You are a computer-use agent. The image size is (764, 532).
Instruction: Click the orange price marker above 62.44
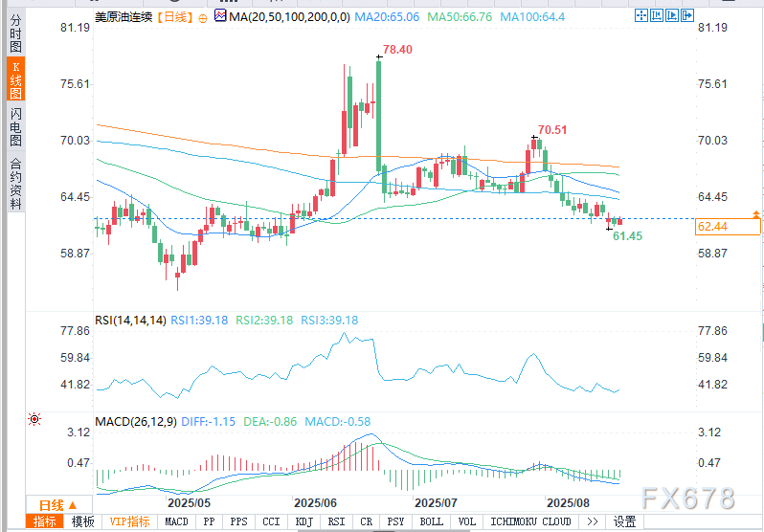point(756,213)
